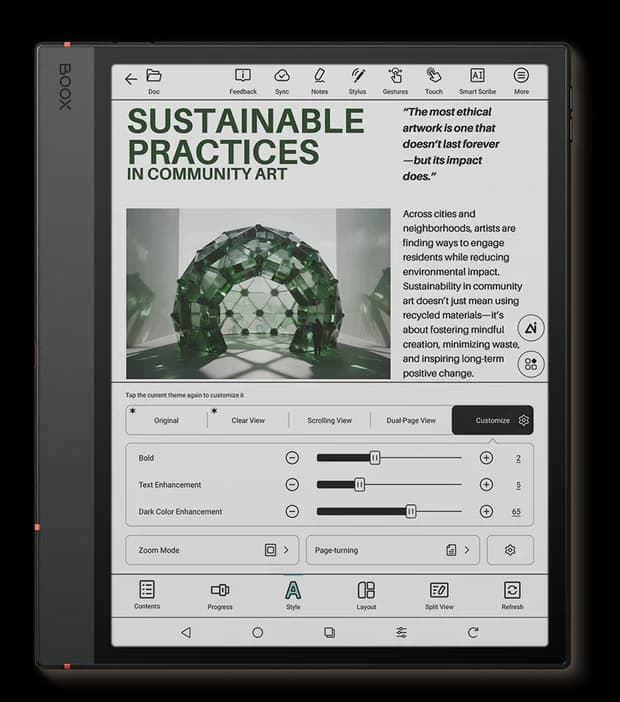Switch to Clear View theme
Screen dimensions: 620x702
click(x=248, y=420)
